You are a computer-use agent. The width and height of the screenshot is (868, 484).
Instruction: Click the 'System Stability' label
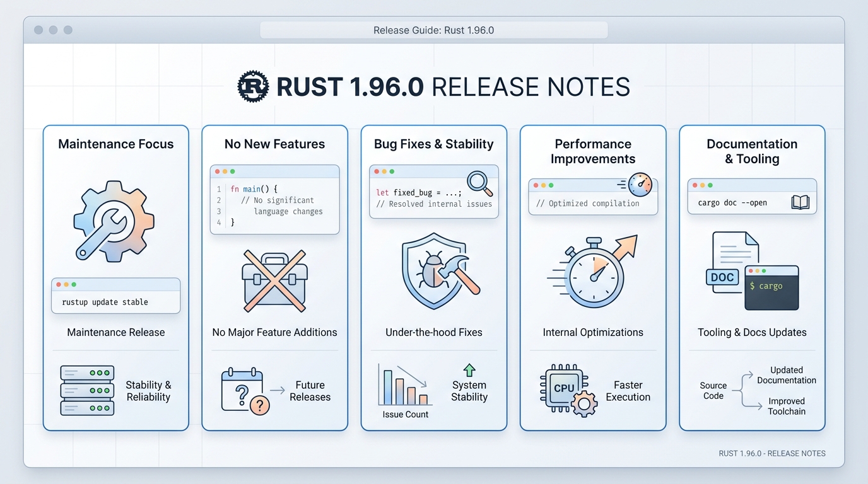point(469,391)
